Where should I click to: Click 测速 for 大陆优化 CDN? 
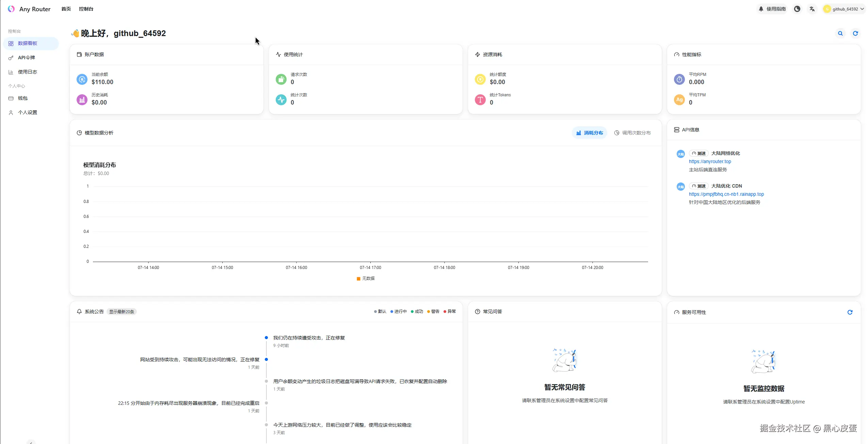pyautogui.click(x=699, y=186)
